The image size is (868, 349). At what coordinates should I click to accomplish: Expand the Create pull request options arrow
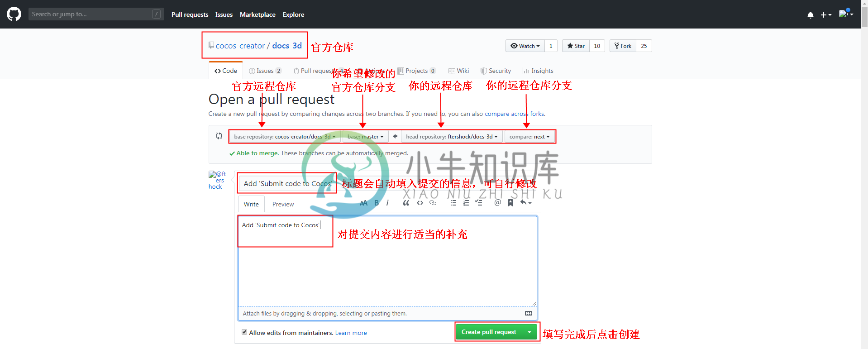coord(529,332)
